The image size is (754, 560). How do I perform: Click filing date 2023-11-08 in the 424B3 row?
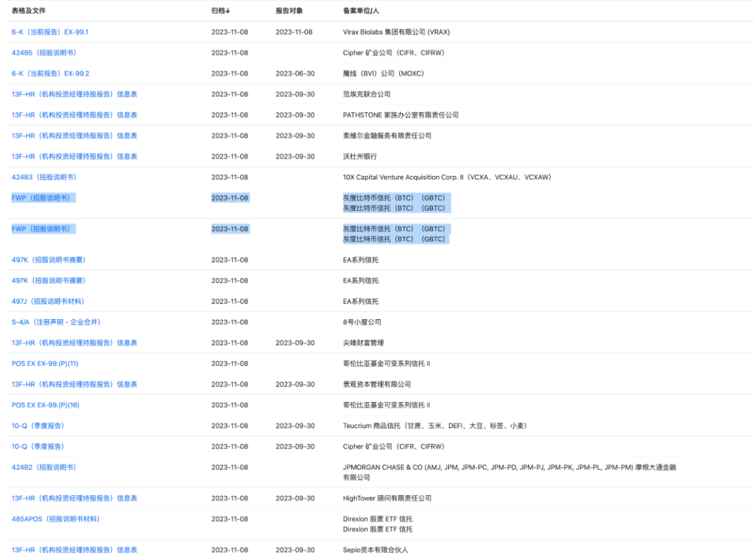[x=230, y=177]
